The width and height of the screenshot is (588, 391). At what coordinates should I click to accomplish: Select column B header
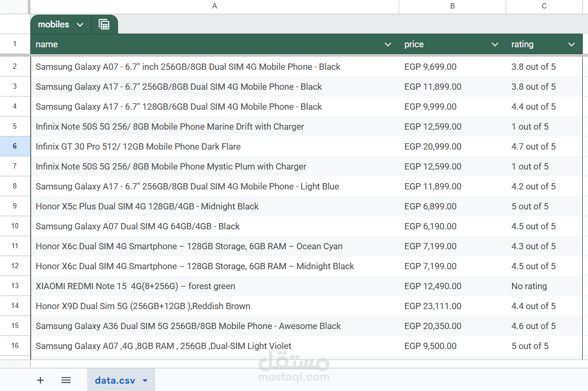click(x=452, y=6)
